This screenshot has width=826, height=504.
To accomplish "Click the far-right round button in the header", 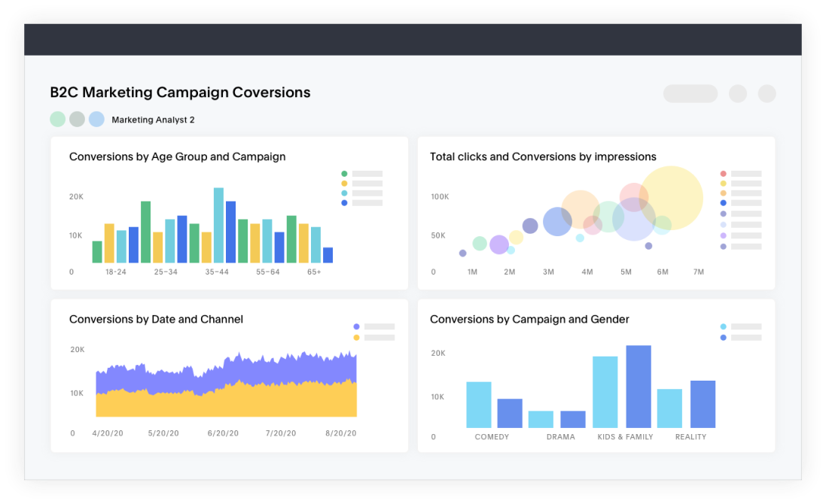I will click(x=767, y=93).
